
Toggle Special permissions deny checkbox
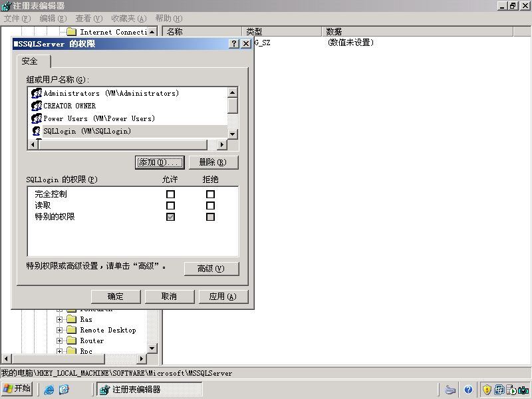[210, 217]
